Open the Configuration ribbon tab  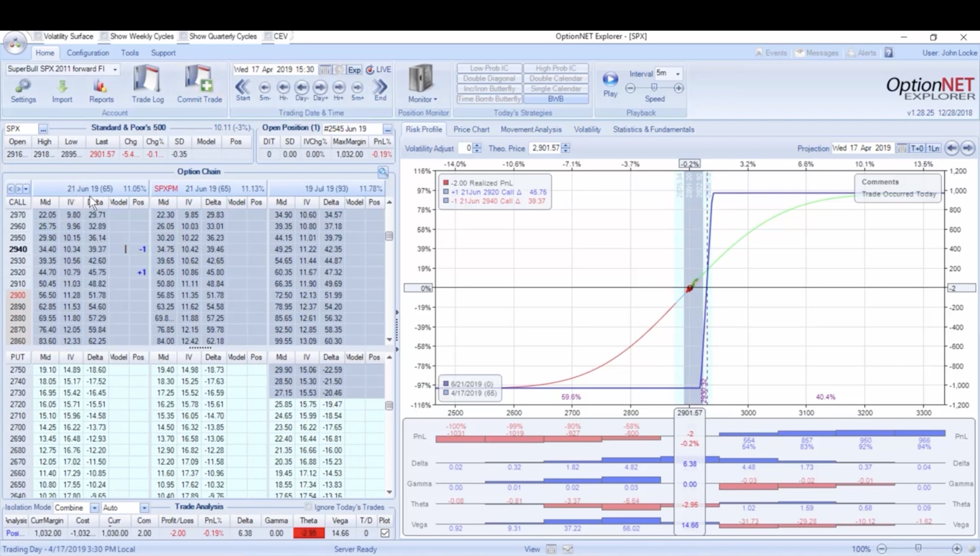pos(88,53)
